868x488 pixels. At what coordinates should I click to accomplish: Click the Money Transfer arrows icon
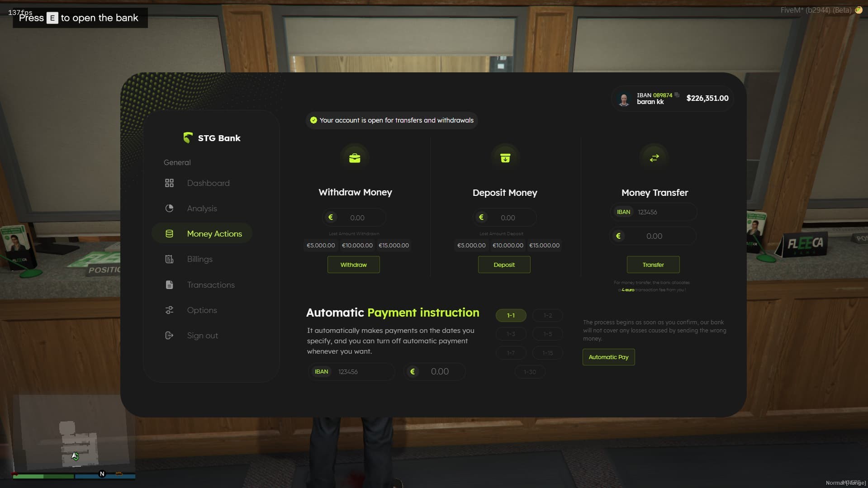pyautogui.click(x=654, y=157)
